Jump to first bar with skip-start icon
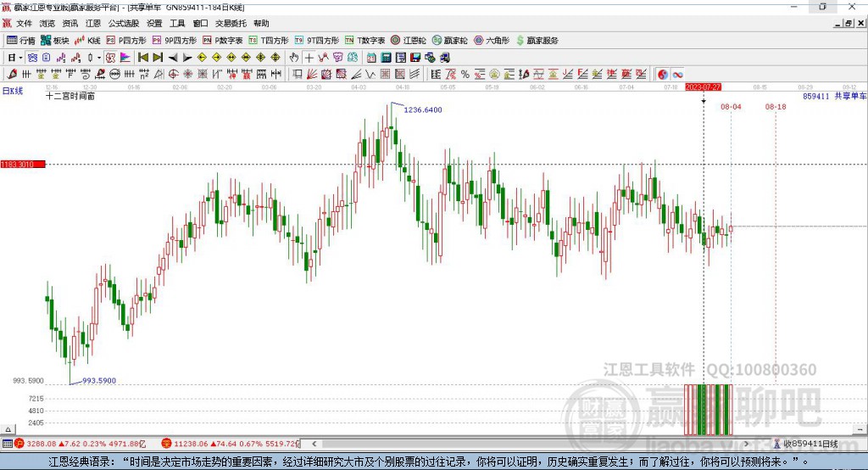 click(x=142, y=58)
